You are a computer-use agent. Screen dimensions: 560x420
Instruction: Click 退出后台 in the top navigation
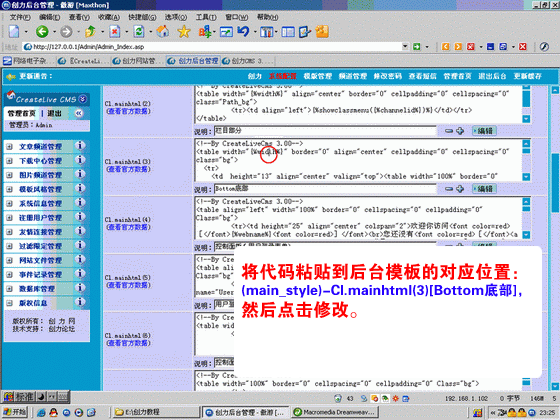(492, 76)
